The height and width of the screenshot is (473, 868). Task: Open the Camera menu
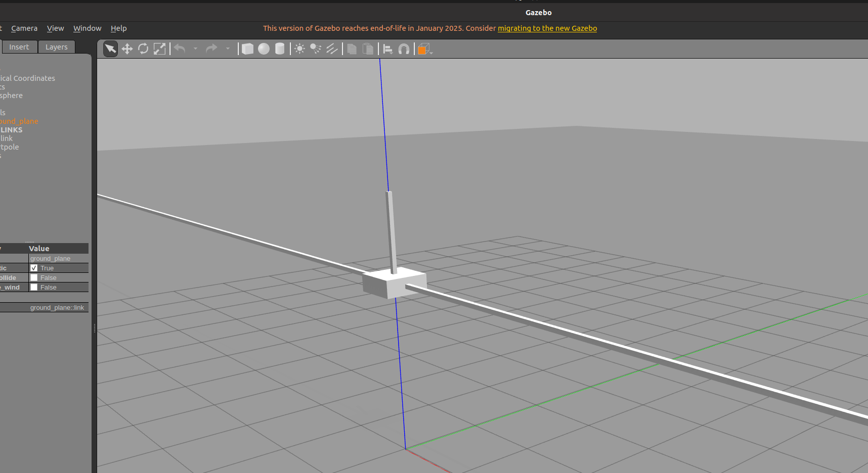24,28
